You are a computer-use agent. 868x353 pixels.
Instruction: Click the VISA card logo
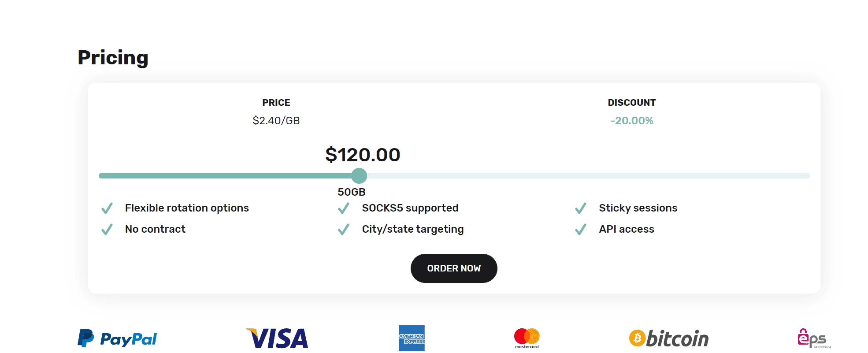click(277, 338)
